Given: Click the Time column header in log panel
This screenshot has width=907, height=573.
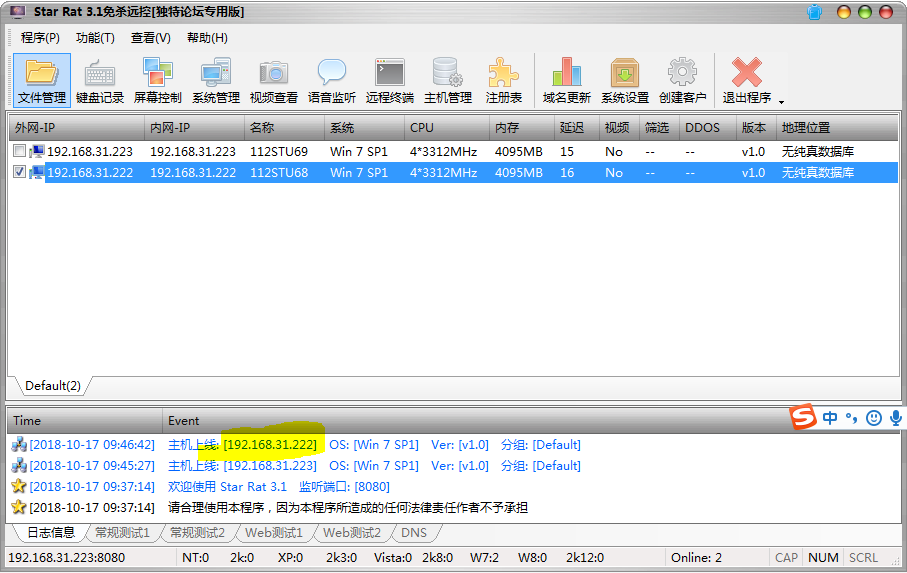Looking at the screenshot, I should [84, 421].
